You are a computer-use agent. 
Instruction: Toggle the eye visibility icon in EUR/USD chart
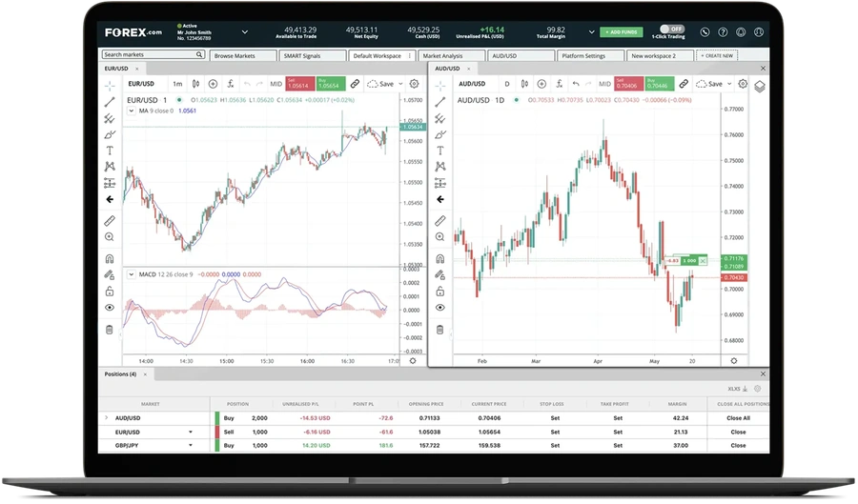(110, 307)
